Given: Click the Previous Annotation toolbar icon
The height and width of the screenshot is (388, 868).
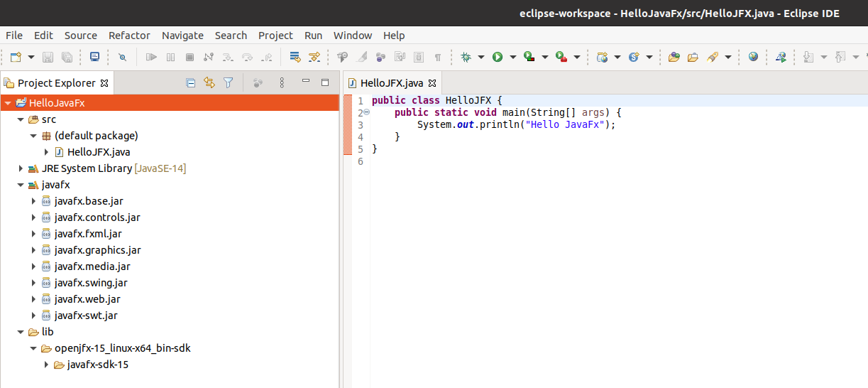Looking at the screenshot, I should (840, 57).
